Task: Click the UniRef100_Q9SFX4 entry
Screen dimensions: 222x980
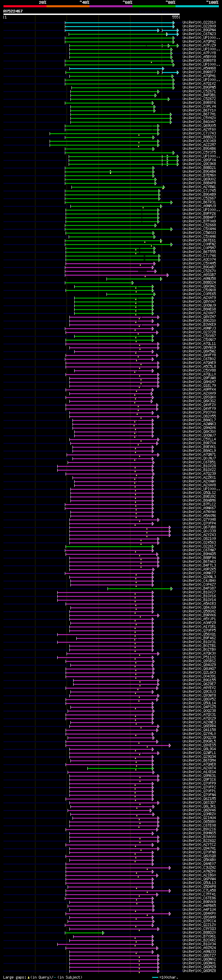Action: pyautogui.click(x=199, y=160)
